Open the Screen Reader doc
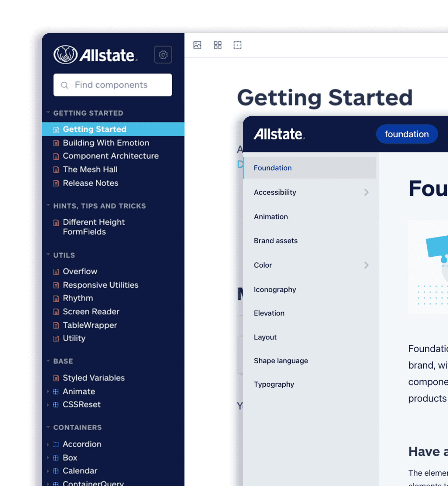Screen dimensions: 448x486 [91, 312]
